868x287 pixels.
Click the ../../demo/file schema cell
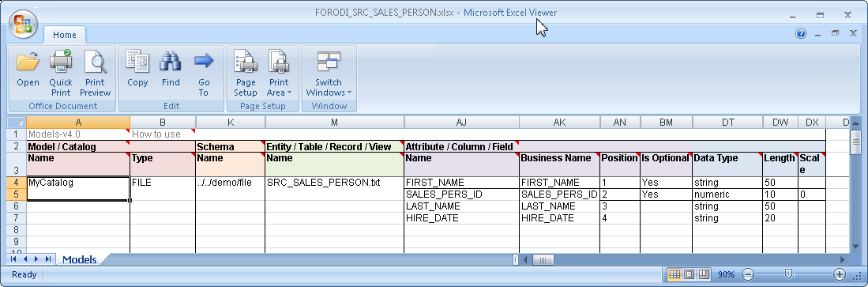231,183
